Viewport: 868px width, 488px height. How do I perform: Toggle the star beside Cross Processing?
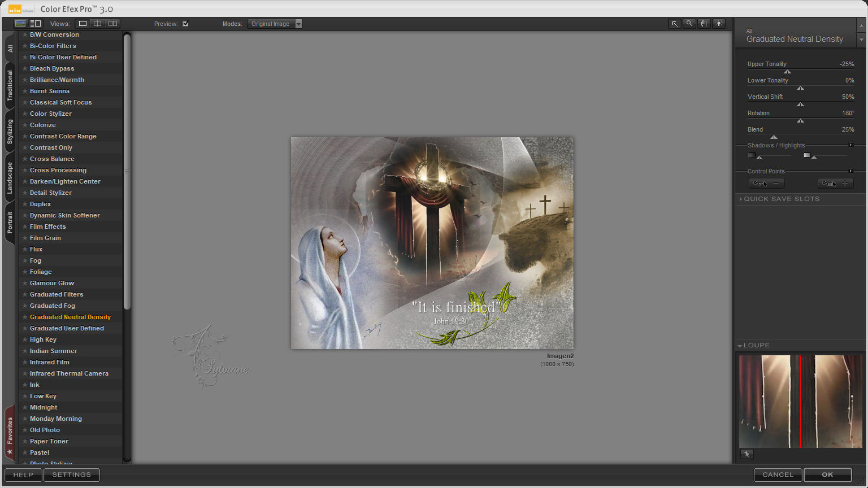point(25,170)
